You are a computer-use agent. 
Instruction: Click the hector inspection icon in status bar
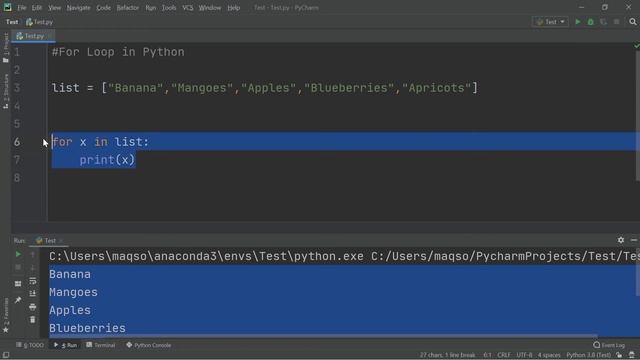[632, 355]
